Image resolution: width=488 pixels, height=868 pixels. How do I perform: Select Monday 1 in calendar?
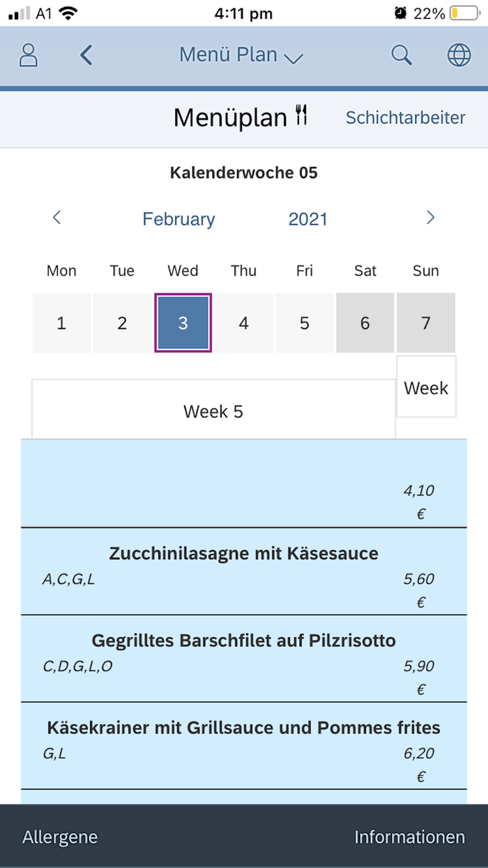point(61,323)
